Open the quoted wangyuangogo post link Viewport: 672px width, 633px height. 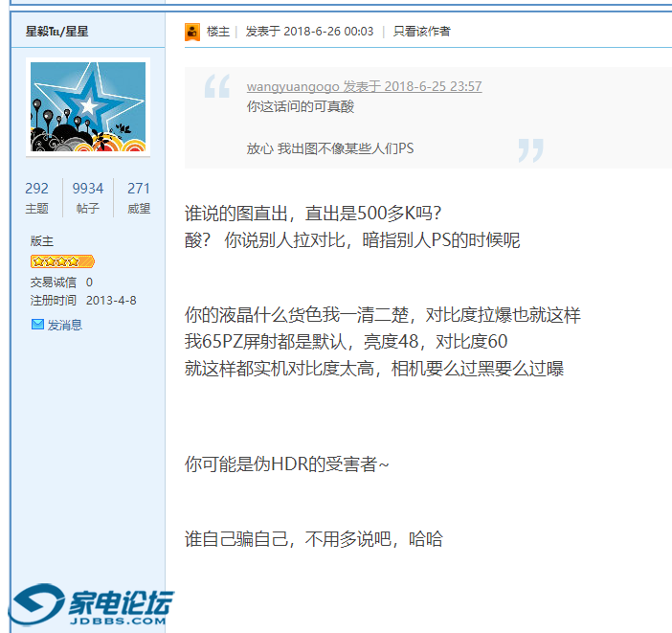click(364, 87)
